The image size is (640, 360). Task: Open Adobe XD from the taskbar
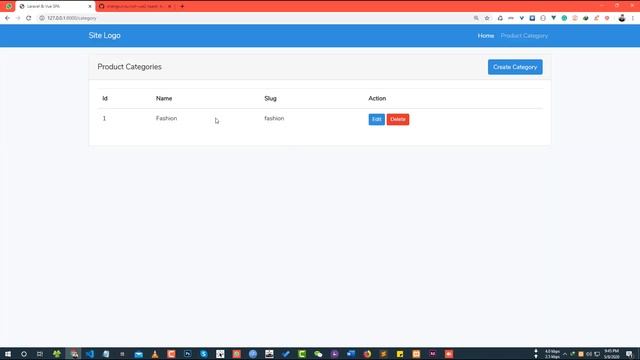432,354
